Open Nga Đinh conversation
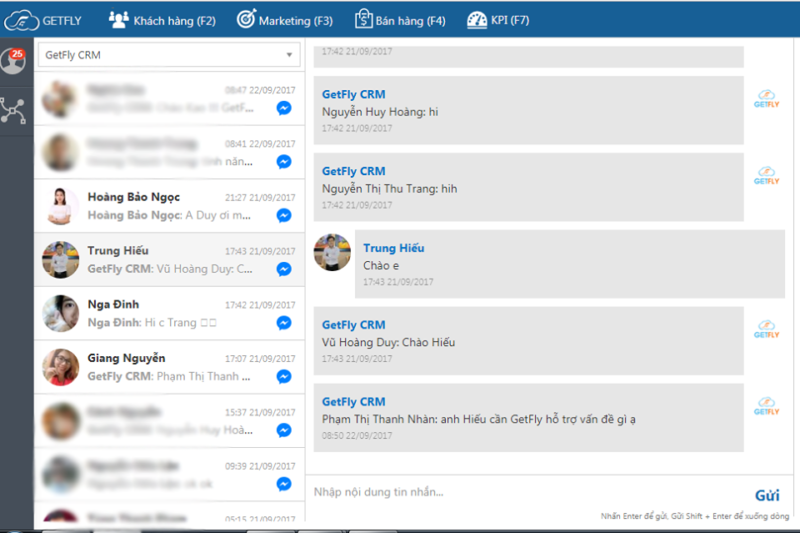Viewport: 800px width, 533px height. [169, 313]
